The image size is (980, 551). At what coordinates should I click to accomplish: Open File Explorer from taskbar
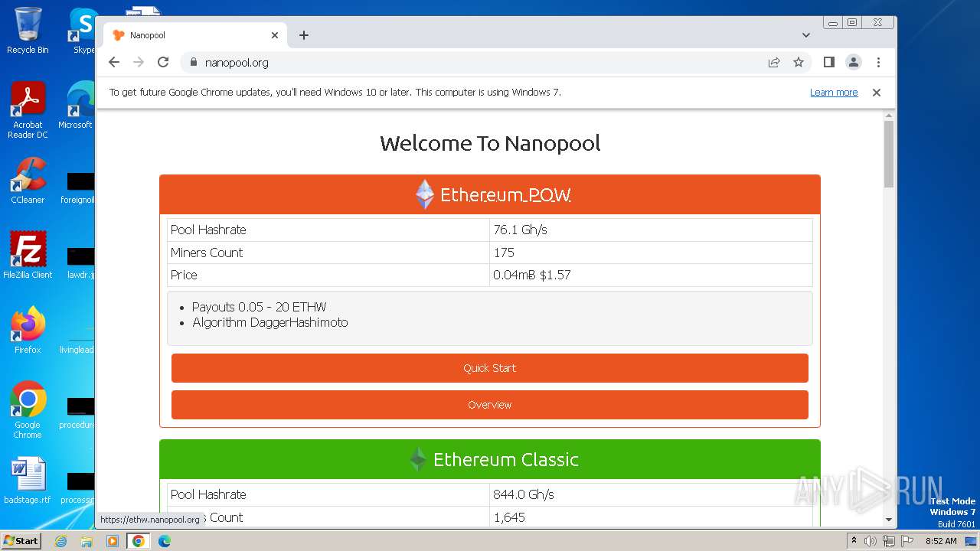pos(87,541)
